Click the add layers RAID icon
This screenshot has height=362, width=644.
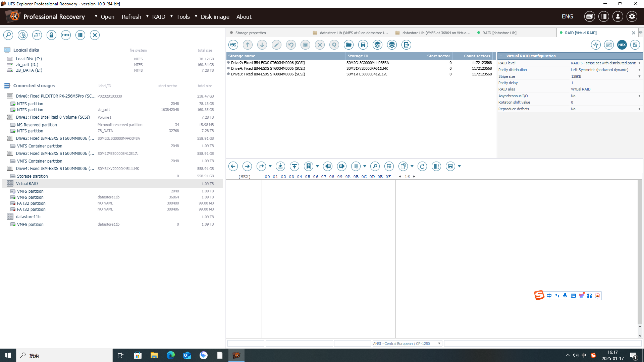pos(377,45)
